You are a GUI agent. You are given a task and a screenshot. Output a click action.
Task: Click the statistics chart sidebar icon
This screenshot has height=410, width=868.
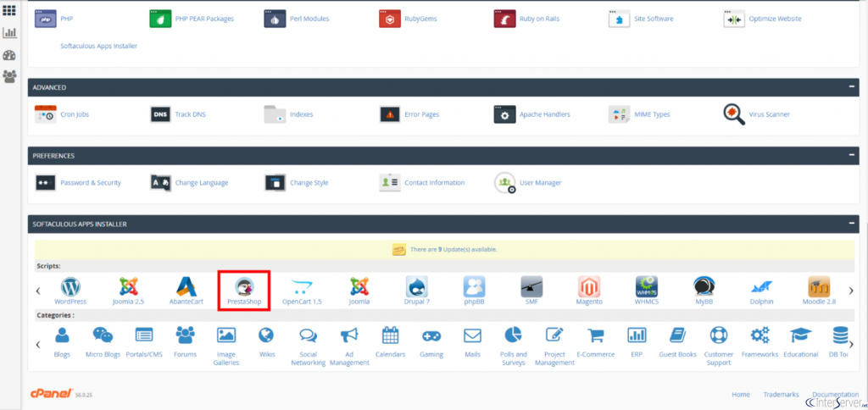10,33
